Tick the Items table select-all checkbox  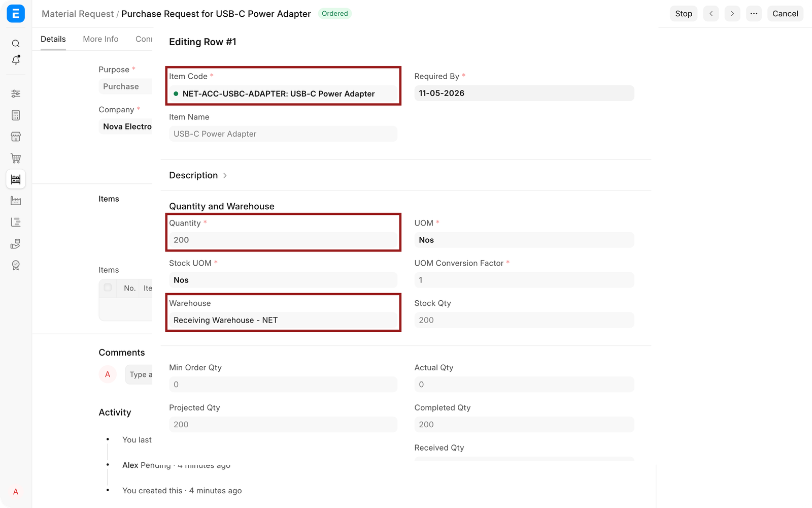(108, 288)
